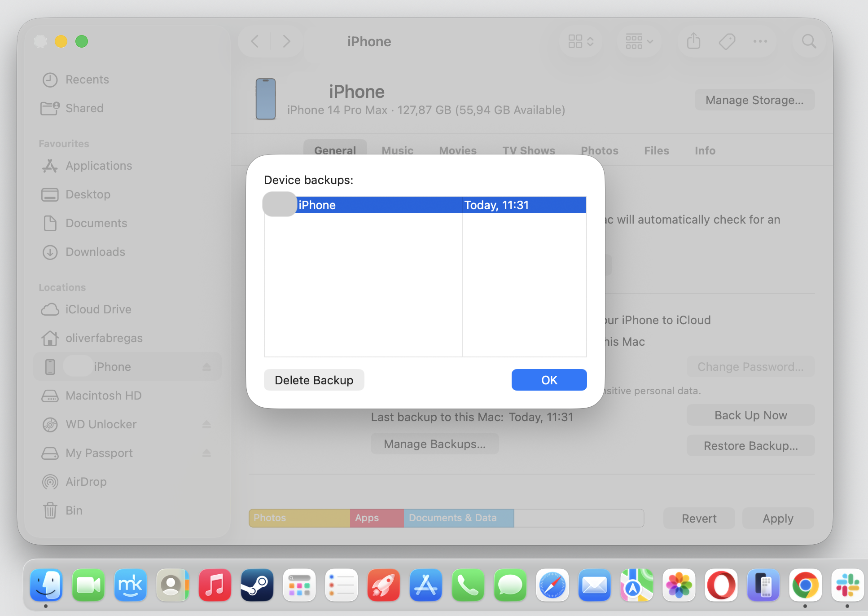Click the Delete Backup button
The image size is (868, 616).
click(x=314, y=380)
